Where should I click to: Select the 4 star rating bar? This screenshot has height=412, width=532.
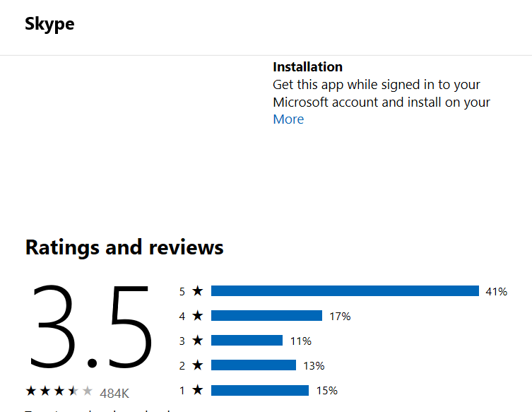[266, 316]
